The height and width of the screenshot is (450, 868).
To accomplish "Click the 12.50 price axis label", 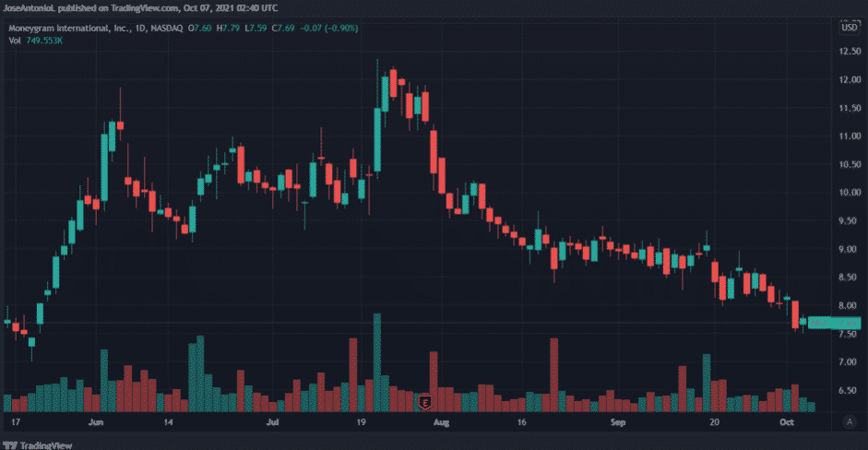I will pyautogui.click(x=850, y=52).
